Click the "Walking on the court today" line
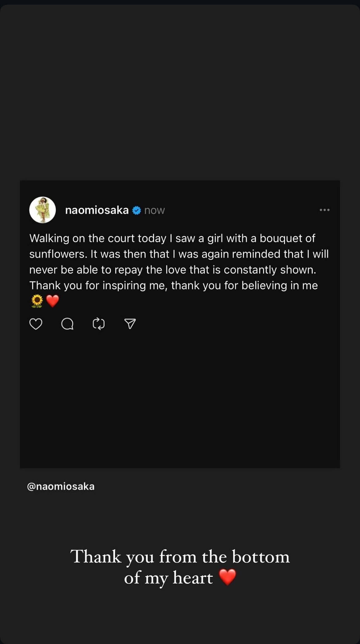The height and width of the screenshot is (644, 360). pyautogui.click(x=172, y=238)
